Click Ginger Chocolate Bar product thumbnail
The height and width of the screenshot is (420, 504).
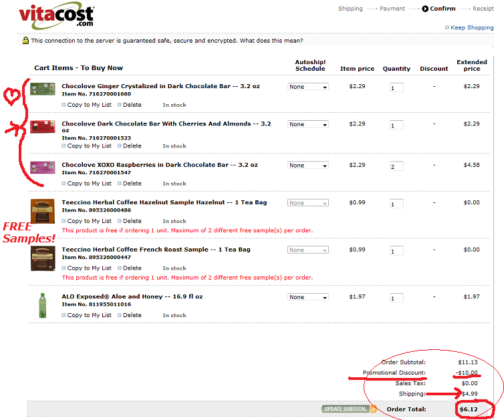[x=42, y=89]
